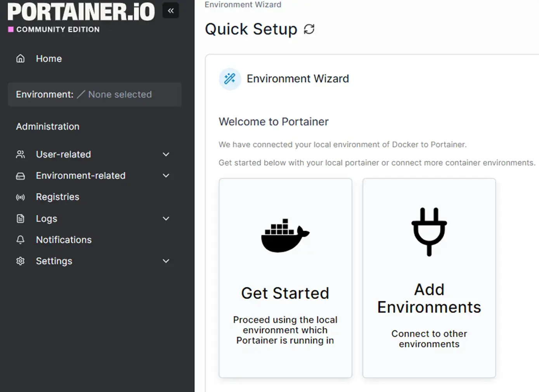Image resolution: width=539 pixels, height=392 pixels.
Task: Expand the User-related menu chevron
Action: click(x=166, y=154)
